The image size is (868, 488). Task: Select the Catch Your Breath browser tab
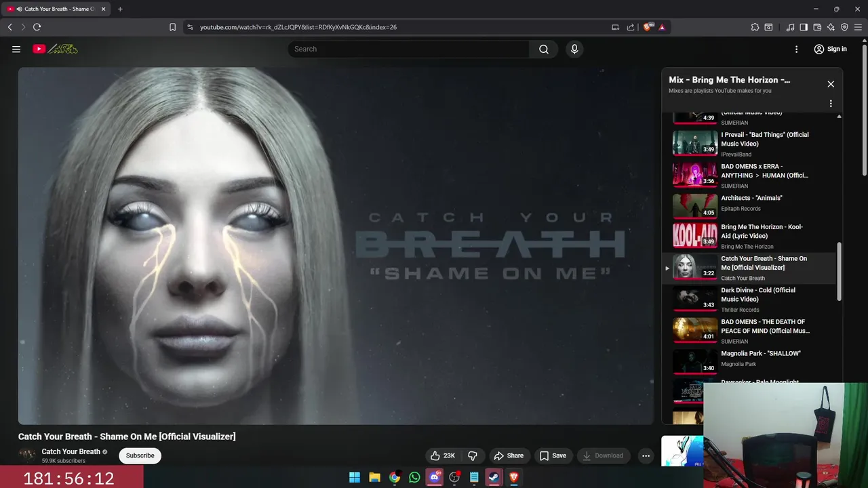click(x=56, y=9)
